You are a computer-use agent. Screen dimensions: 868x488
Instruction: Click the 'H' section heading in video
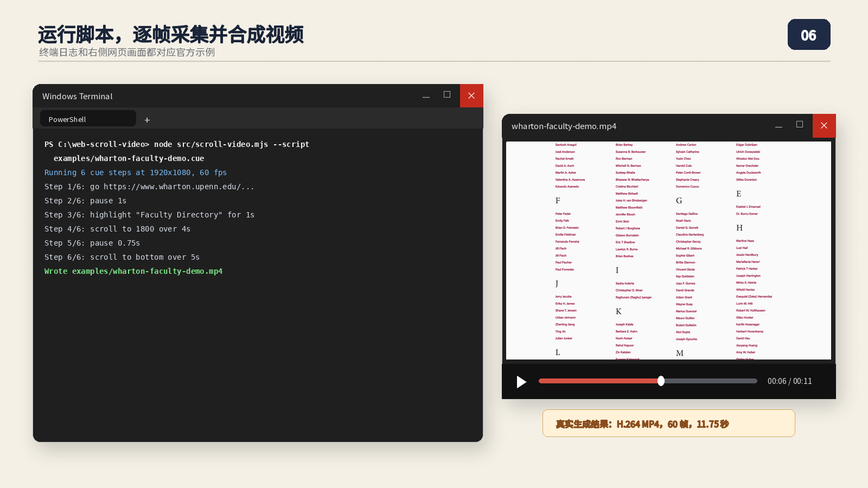coord(739,228)
